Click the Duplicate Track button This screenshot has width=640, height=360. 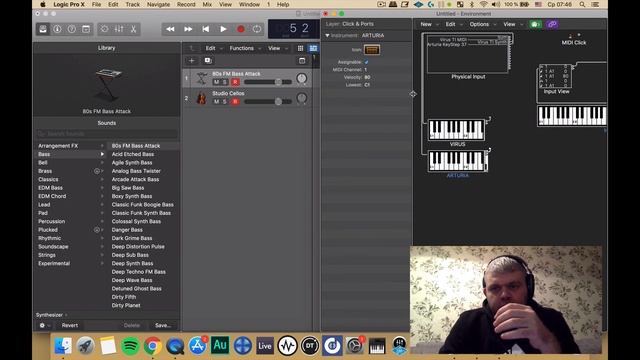point(208,60)
